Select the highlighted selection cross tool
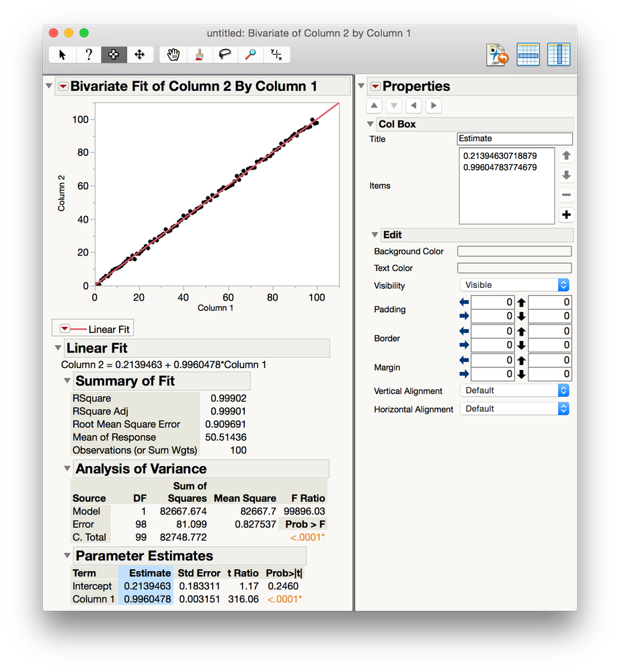620x672 pixels. (114, 55)
